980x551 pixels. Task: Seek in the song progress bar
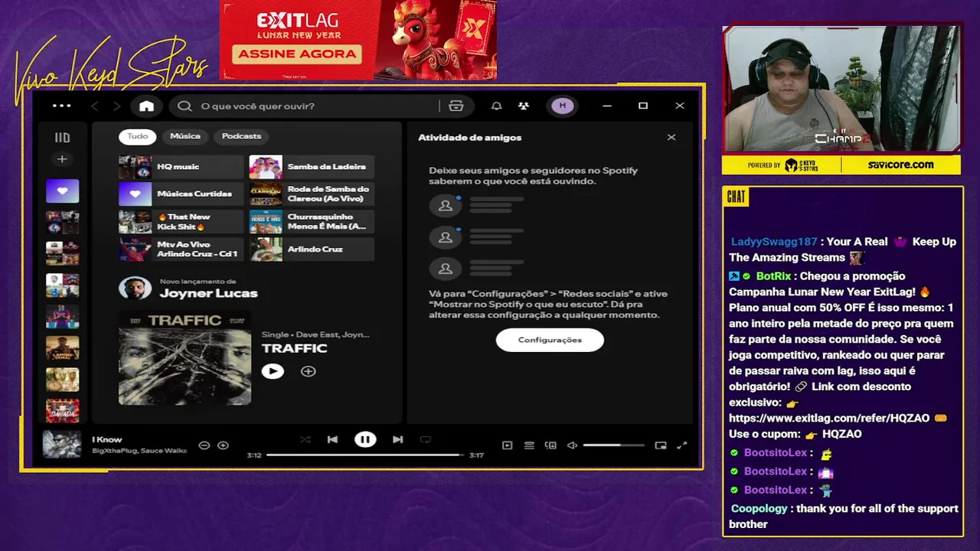coord(365,455)
